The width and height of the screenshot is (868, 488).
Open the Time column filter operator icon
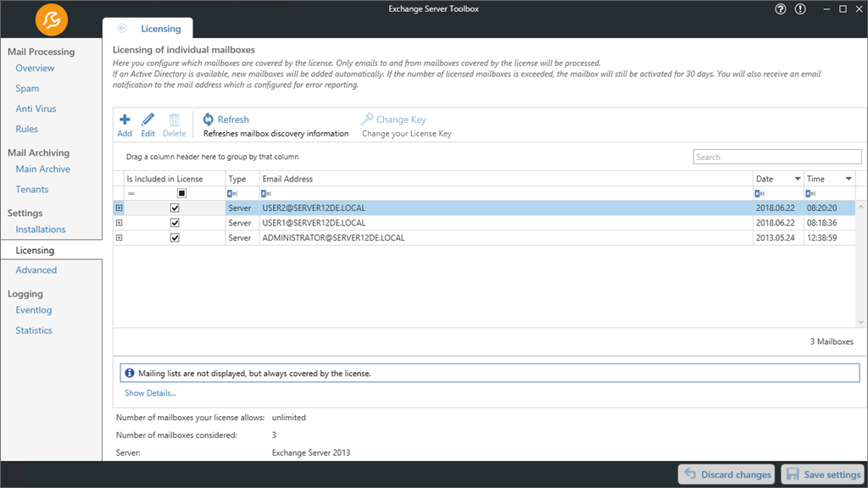pyautogui.click(x=811, y=193)
